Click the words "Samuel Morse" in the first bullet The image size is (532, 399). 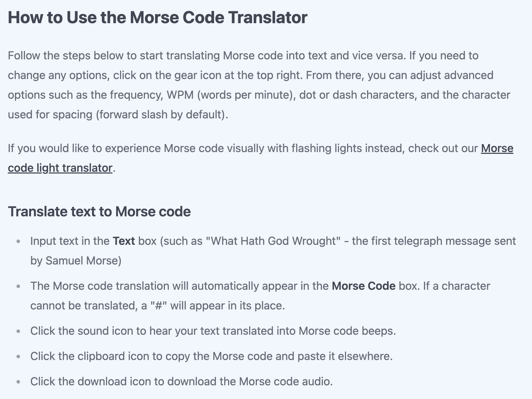pos(82,261)
